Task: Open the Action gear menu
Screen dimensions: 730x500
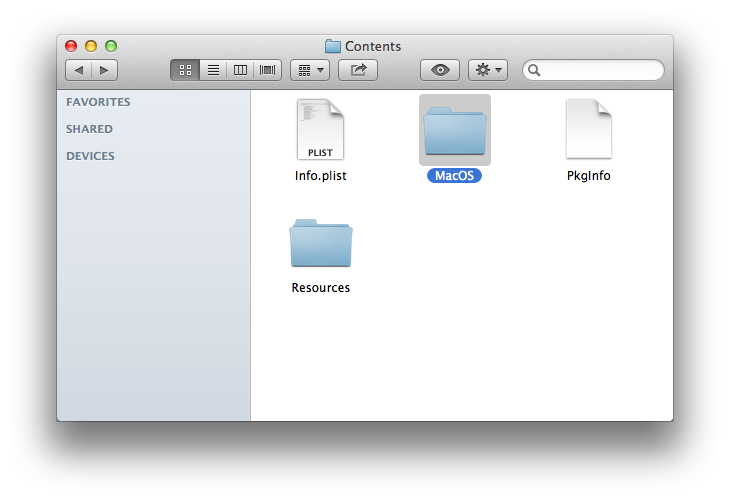Action: [488, 70]
